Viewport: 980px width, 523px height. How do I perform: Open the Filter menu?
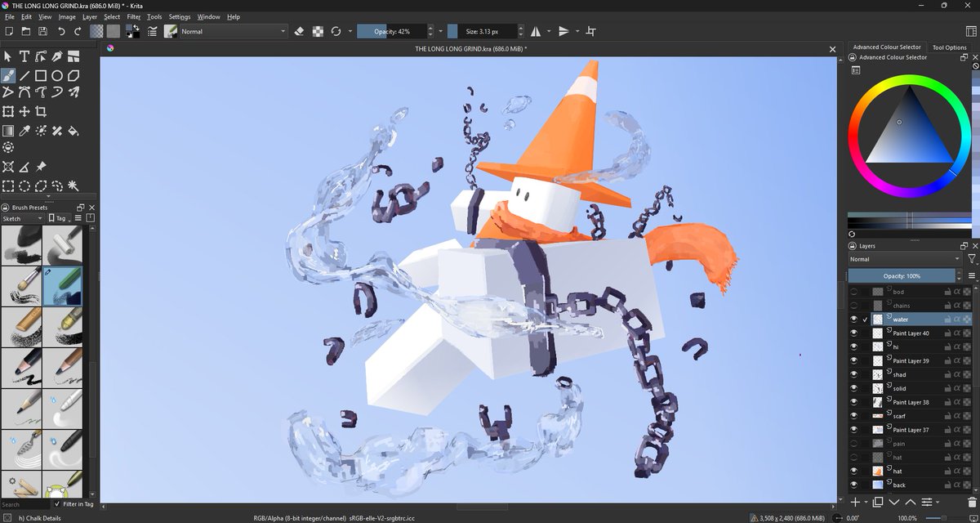coord(133,16)
